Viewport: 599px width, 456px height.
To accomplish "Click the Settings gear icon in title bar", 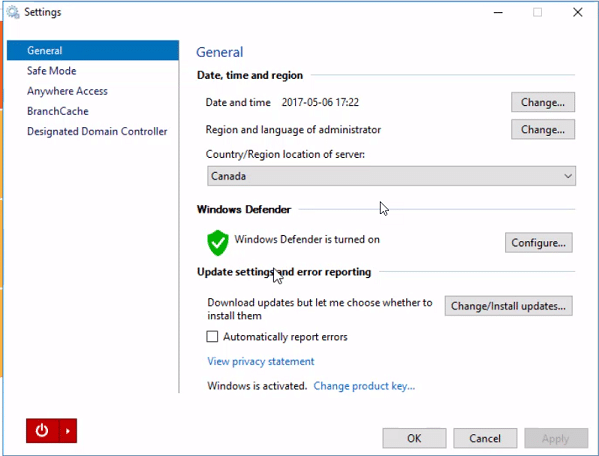I will click(13, 12).
